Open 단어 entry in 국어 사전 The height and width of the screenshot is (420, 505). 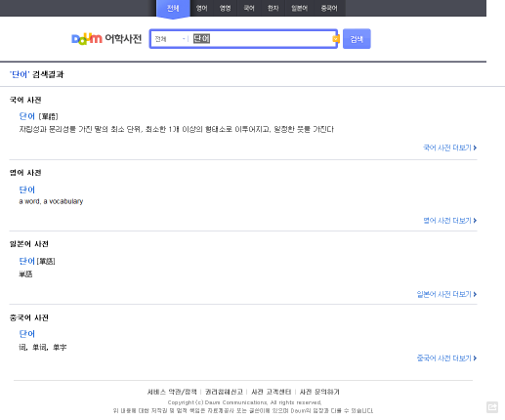(x=27, y=116)
